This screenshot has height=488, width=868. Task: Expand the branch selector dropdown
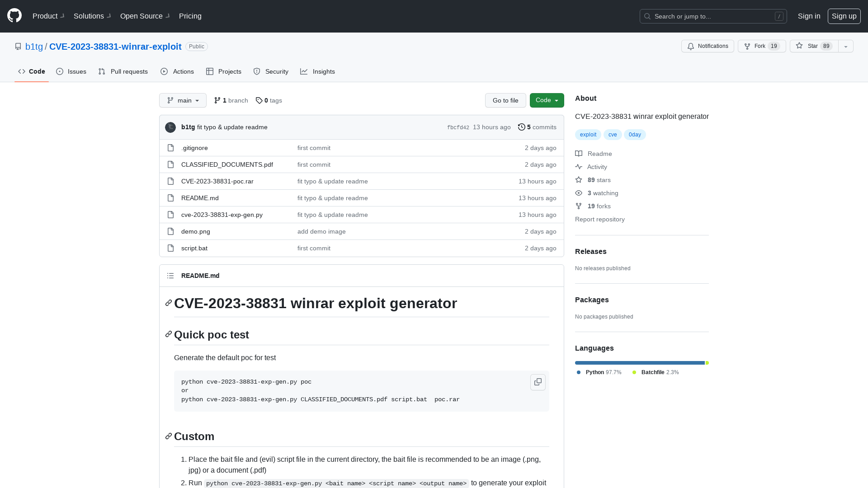tap(183, 100)
